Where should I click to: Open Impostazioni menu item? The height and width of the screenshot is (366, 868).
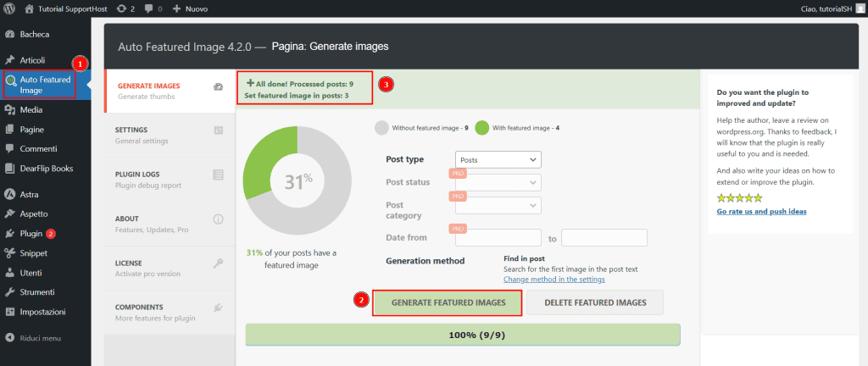pyautogui.click(x=46, y=312)
